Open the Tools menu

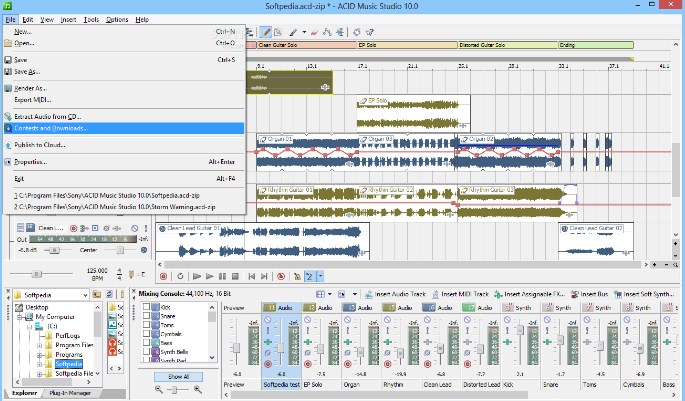pyautogui.click(x=91, y=20)
